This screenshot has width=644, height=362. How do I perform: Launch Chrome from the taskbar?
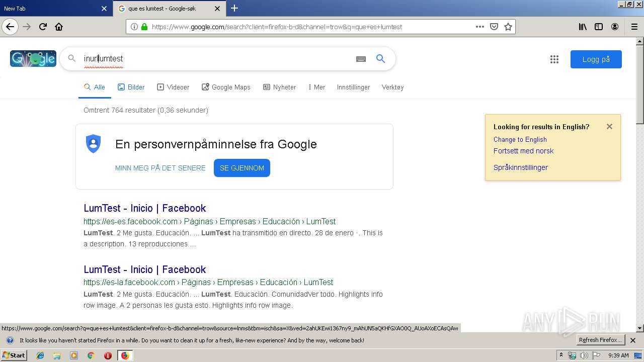click(91, 355)
